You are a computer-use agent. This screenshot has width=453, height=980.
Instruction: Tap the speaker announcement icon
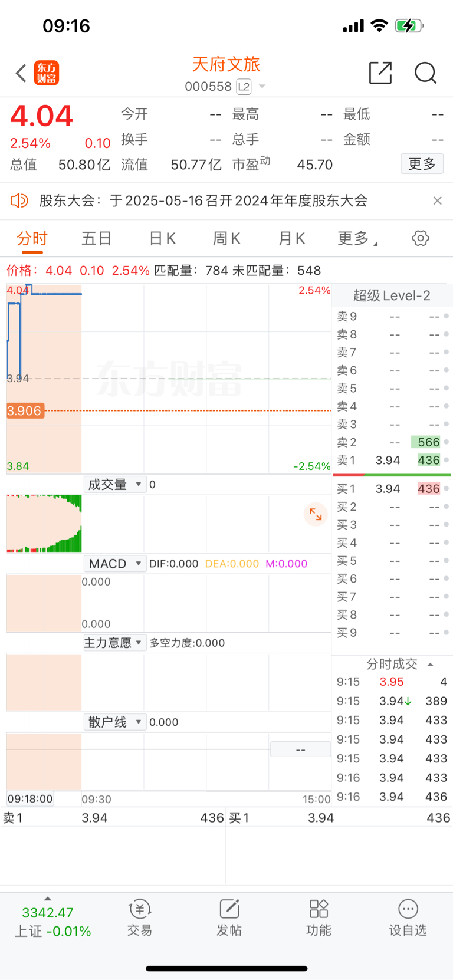tap(19, 200)
